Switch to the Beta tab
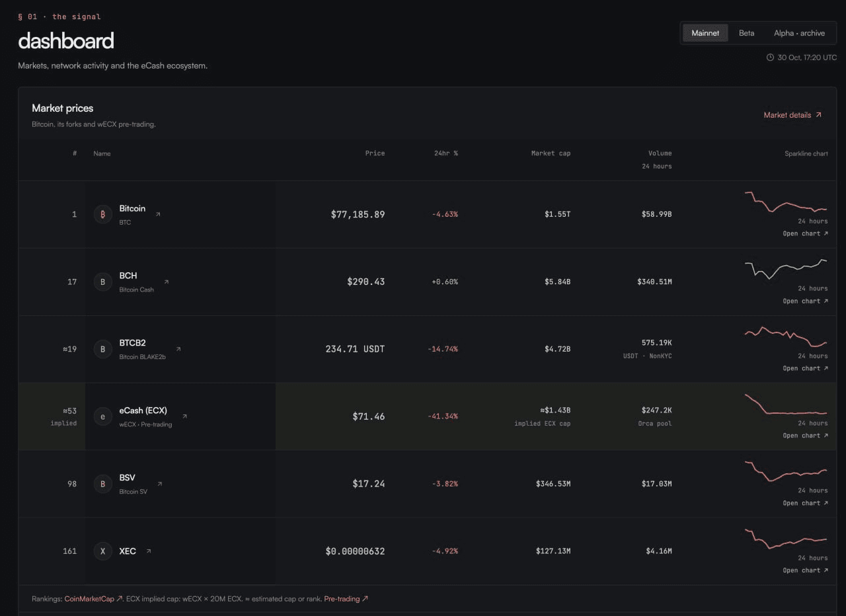The image size is (846, 616). (x=746, y=33)
